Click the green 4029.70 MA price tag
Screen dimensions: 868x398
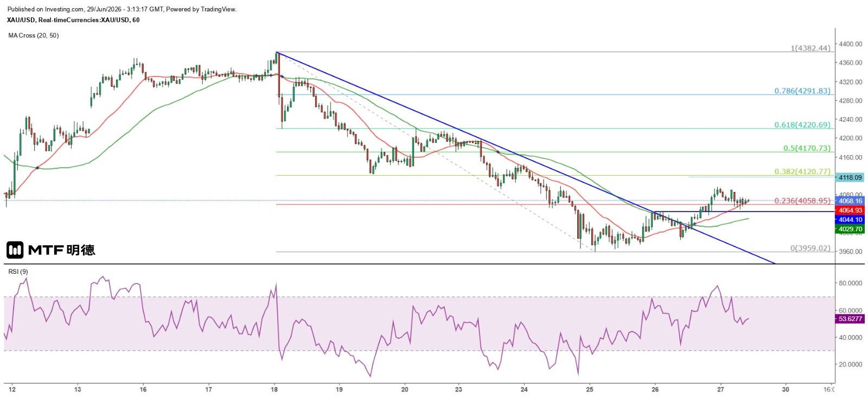pyautogui.click(x=850, y=229)
